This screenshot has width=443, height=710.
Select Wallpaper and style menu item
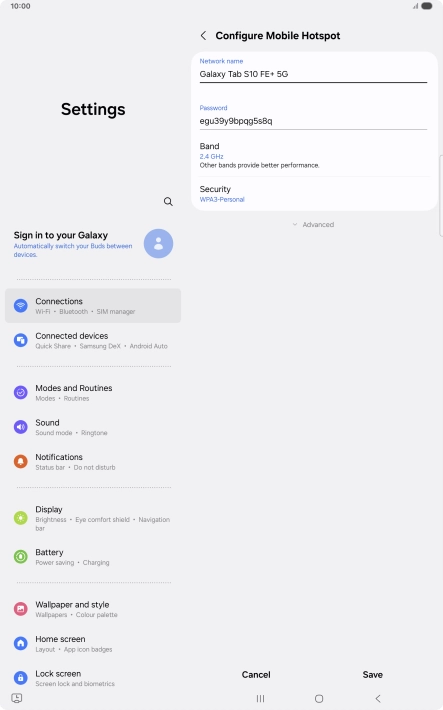point(93,609)
